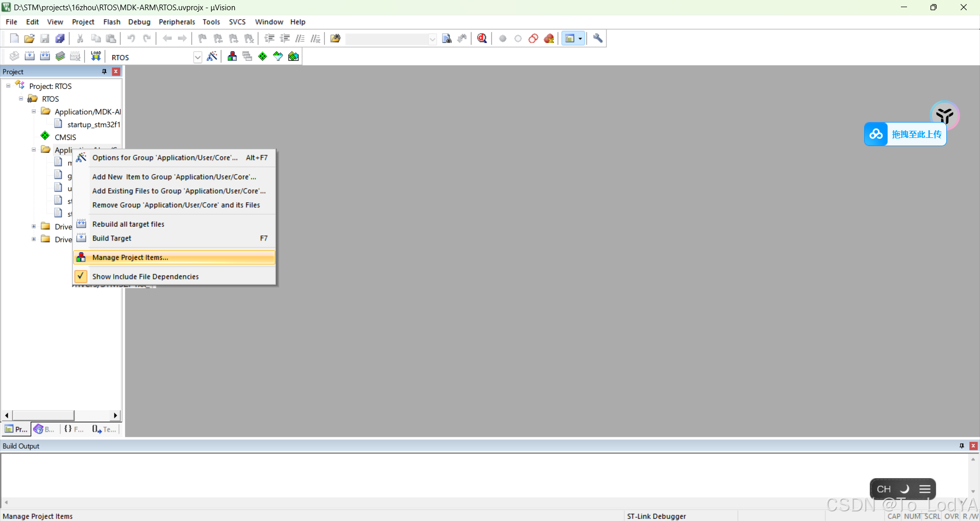Download to flash with LOAD icon
Screen dimensions: 980x521
click(x=95, y=56)
